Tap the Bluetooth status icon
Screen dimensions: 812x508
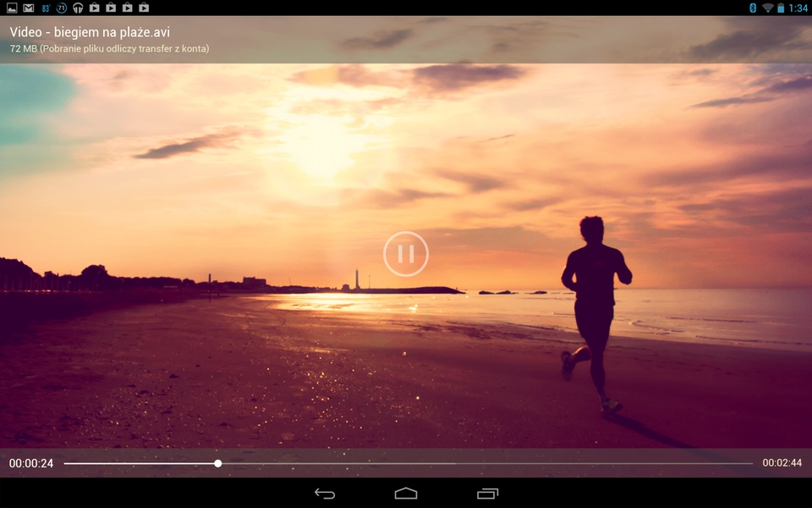tap(753, 8)
